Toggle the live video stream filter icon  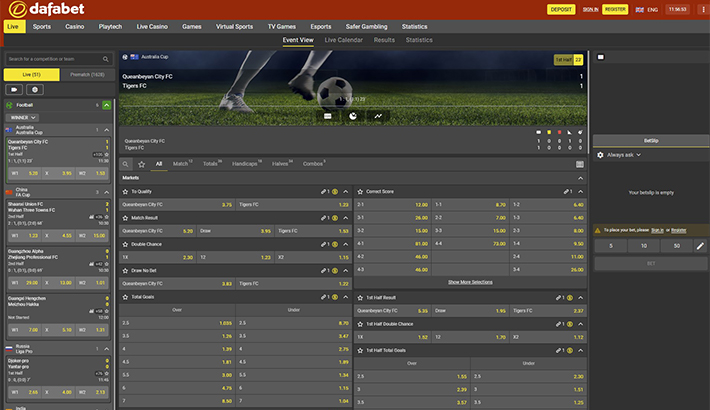click(x=14, y=90)
